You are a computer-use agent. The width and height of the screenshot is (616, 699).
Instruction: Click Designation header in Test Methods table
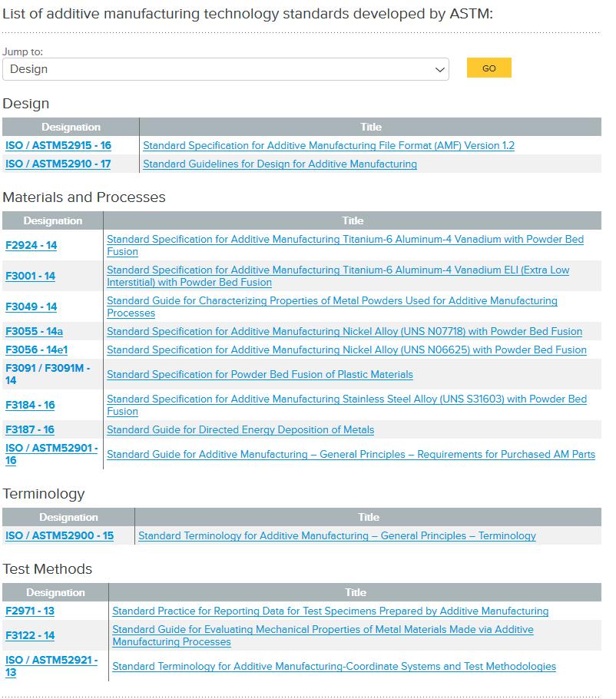point(55,592)
